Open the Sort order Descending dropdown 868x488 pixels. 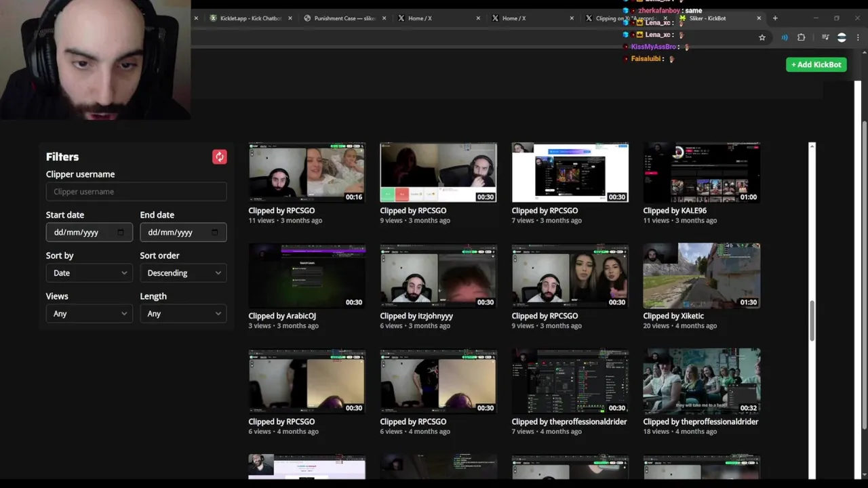pos(183,273)
